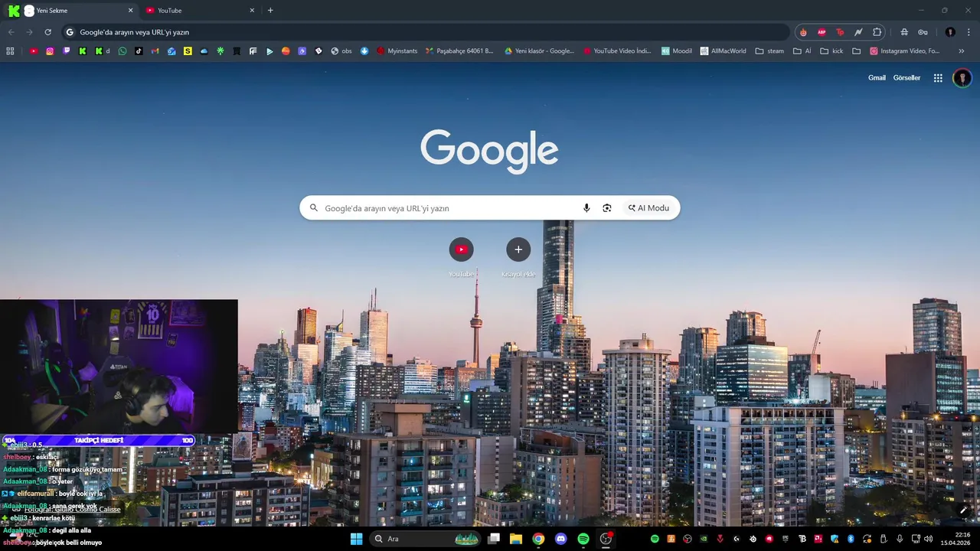Click the webcam overlay thumbnail

(x=119, y=366)
